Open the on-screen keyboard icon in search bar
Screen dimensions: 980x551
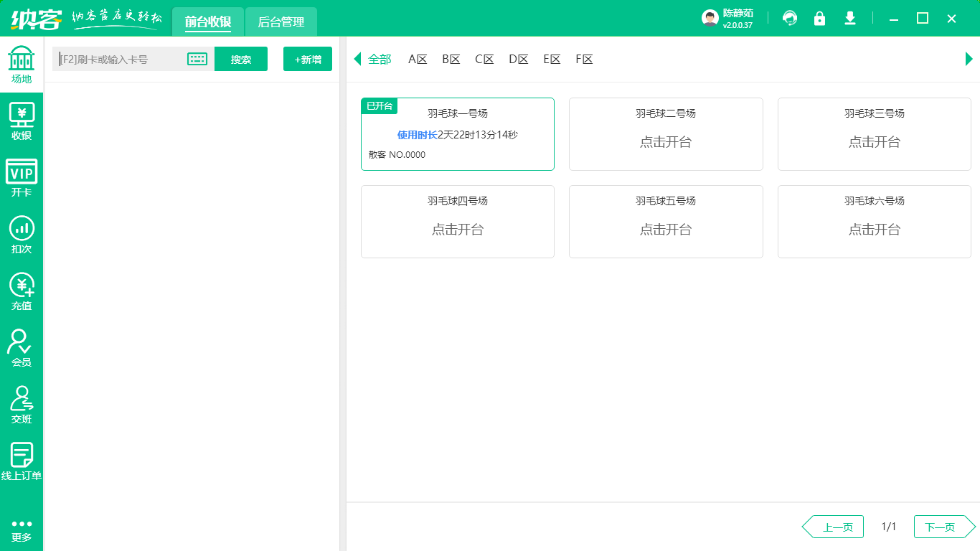(197, 59)
